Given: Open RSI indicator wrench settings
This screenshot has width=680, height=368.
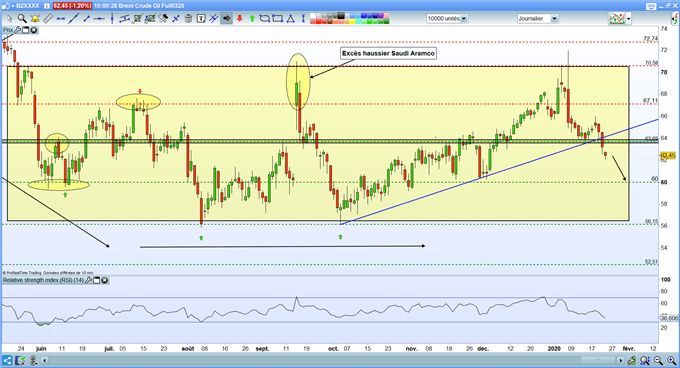Looking at the screenshot, I should point(89,280).
